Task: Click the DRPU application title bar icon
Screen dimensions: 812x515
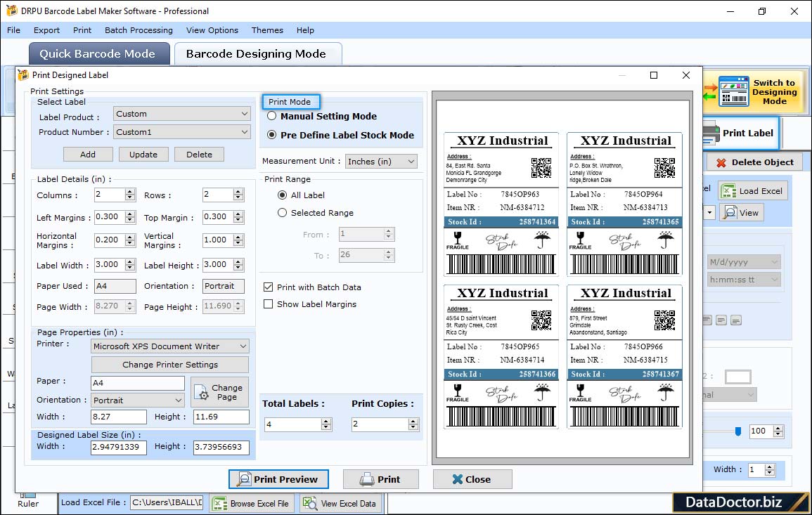Action: [x=11, y=11]
